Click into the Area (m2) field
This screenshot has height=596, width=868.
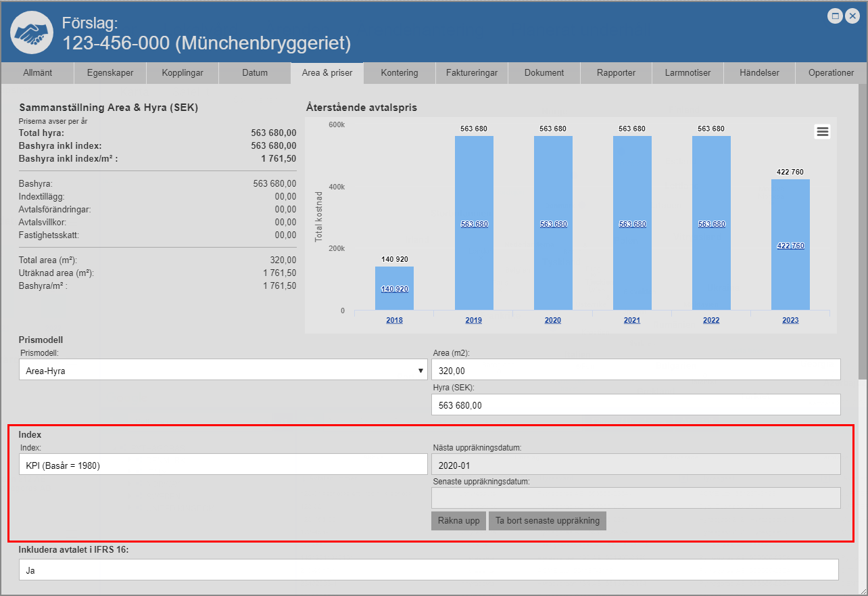pos(635,370)
